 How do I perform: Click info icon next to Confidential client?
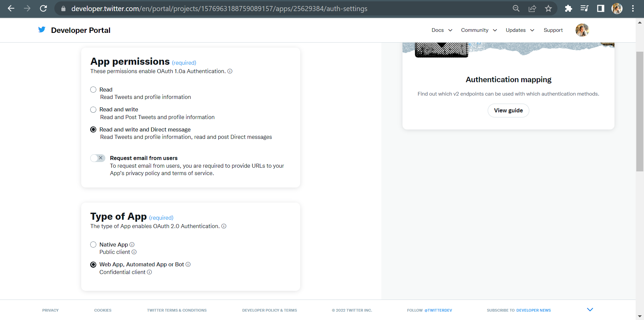[x=150, y=272]
